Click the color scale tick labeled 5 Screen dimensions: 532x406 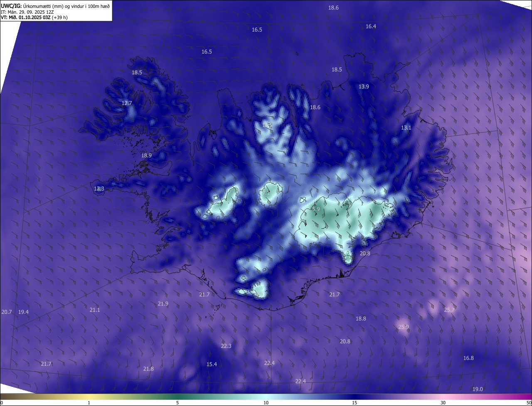(177, 403)
